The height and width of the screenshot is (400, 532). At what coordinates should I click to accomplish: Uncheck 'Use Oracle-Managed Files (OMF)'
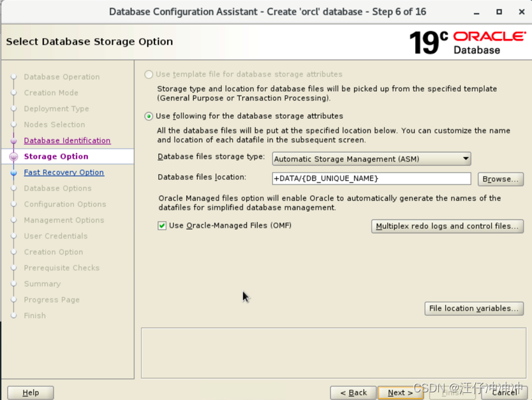pos(162,225)
